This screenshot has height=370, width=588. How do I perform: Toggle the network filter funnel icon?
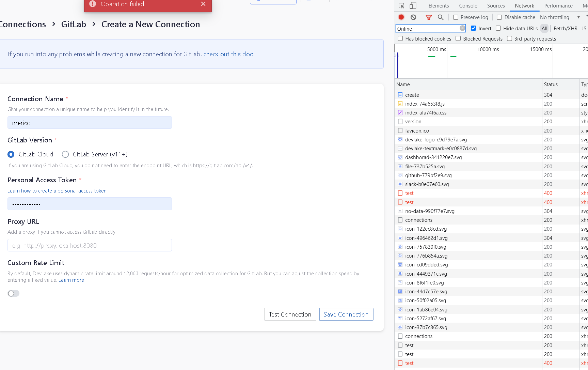click(x=429, y=17)
